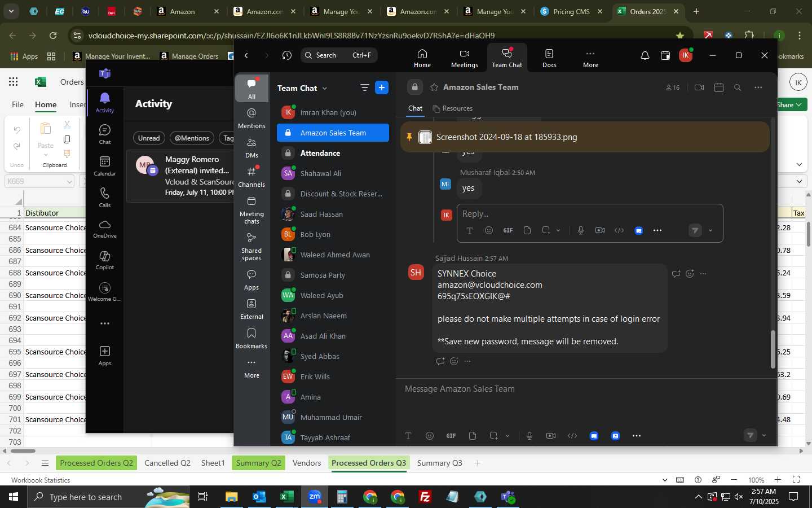Open Waleed Ahmed Awan chat
This screenshot has height=508, width=812.
pos(333,255)
